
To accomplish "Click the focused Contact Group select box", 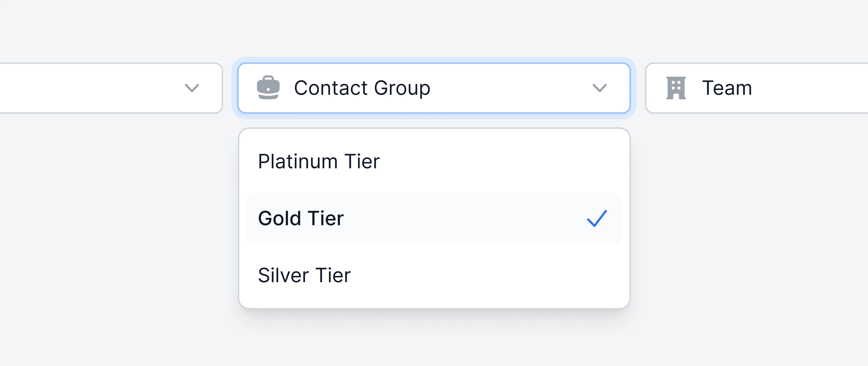I will tap(434, 88).
